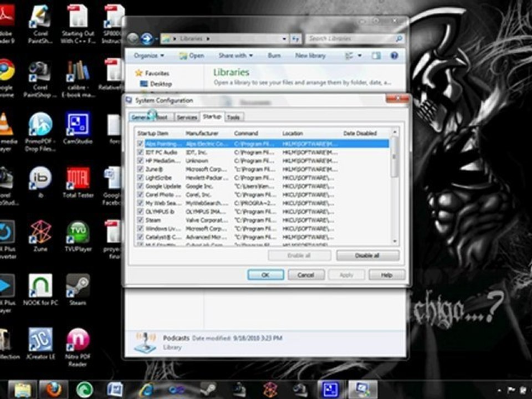
Task: Switch to the Boot tab
Action: coord(163,117)
